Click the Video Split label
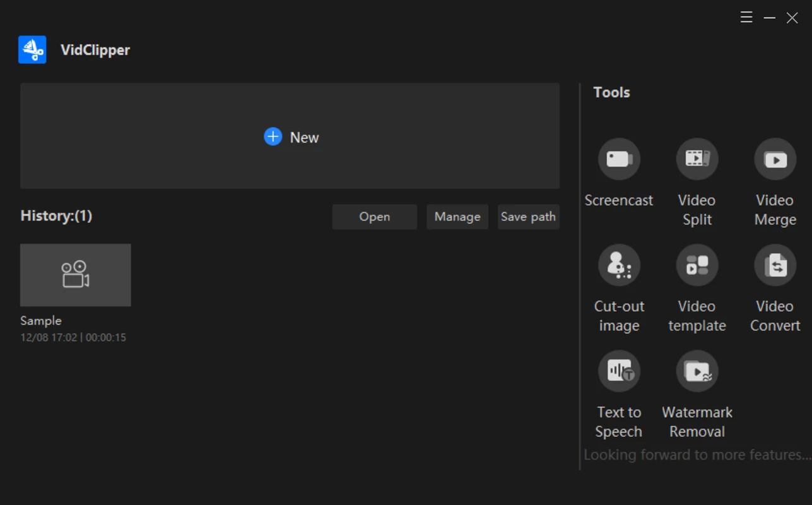 697,210
